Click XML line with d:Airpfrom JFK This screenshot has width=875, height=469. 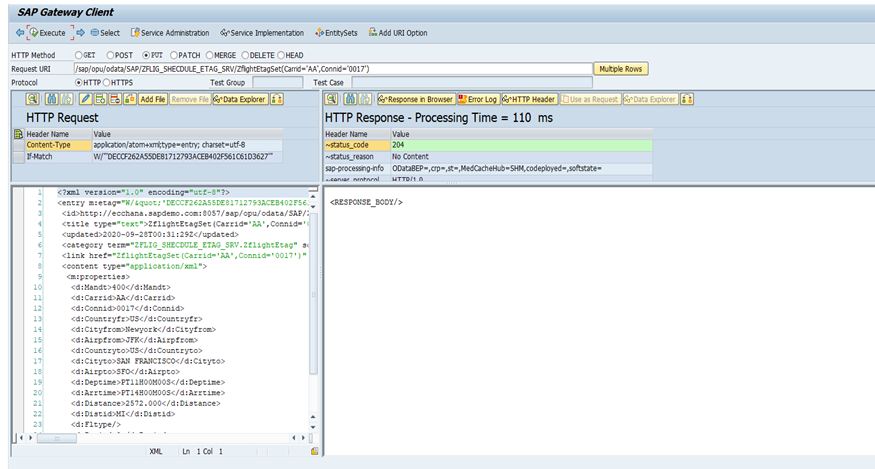[x=134, y=340]
